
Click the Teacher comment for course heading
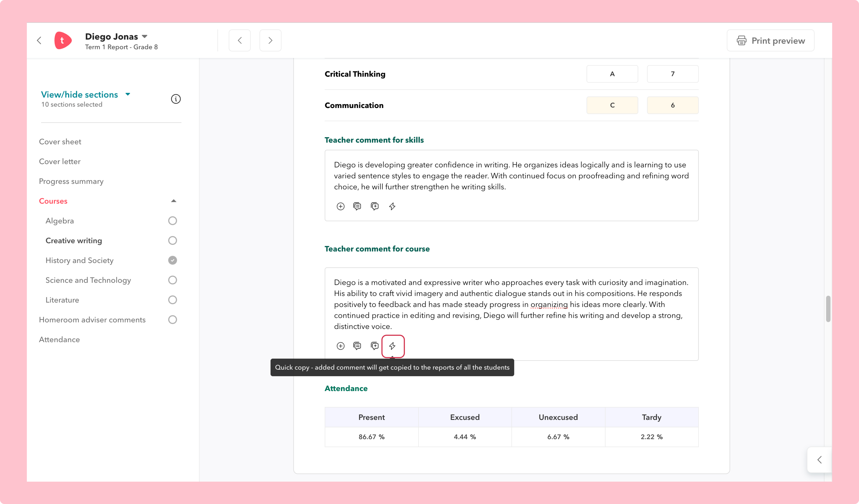tap(377, 249)
